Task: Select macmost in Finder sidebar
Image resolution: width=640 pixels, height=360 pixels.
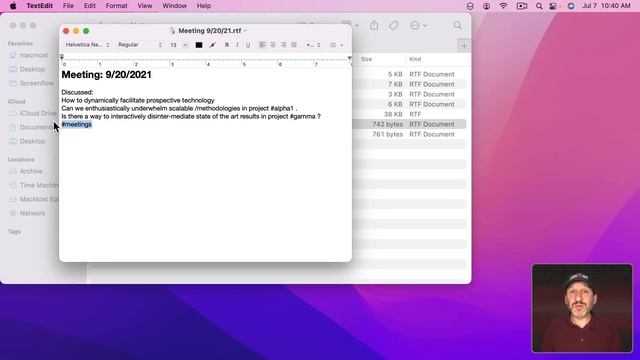Action: coord(33,55)
